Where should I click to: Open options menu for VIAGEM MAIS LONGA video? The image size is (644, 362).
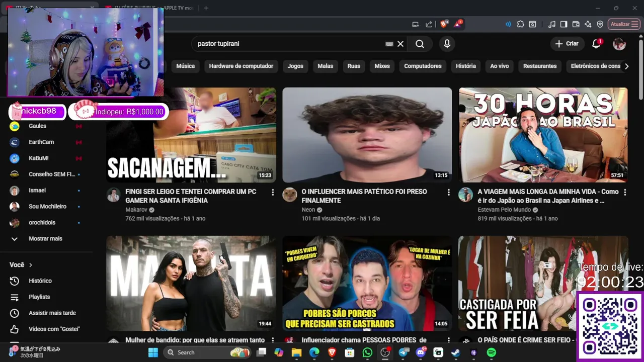click(x=625, y=193)
